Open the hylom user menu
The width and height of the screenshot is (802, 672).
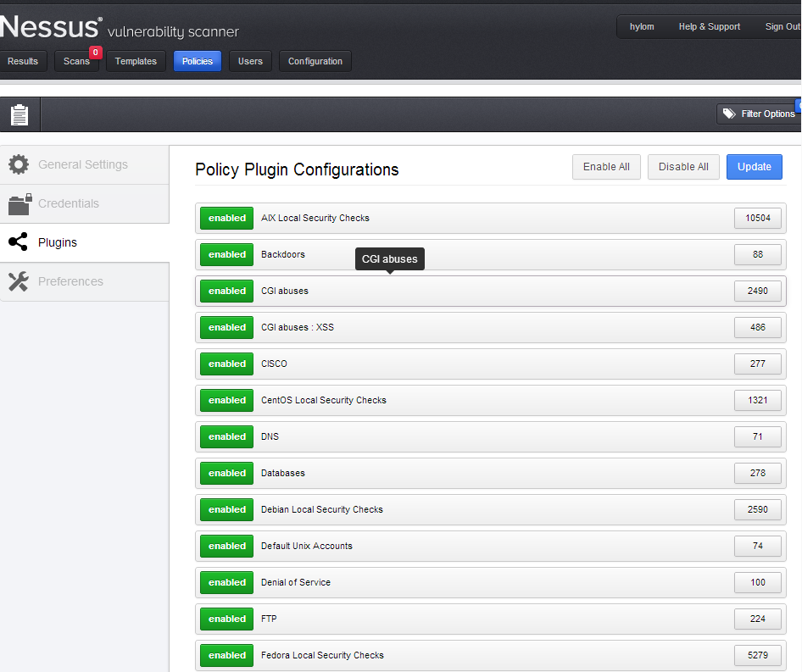pyautogui.click(x=642, y=27)
